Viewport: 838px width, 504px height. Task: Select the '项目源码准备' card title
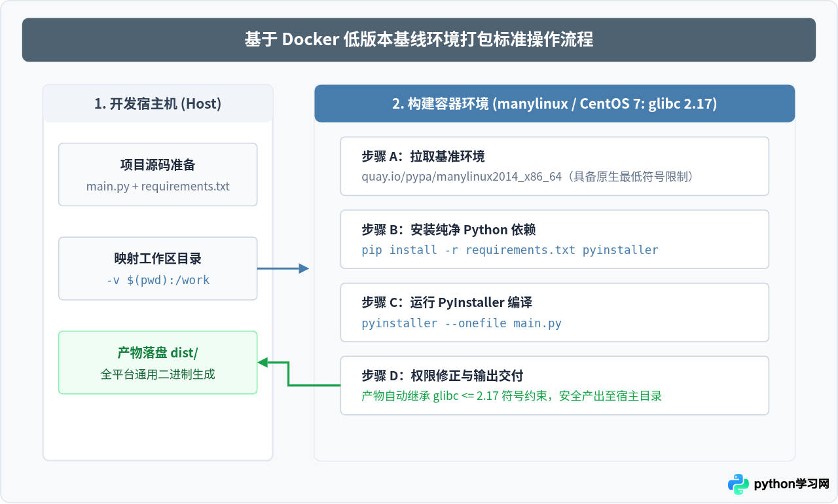[158, 164]
